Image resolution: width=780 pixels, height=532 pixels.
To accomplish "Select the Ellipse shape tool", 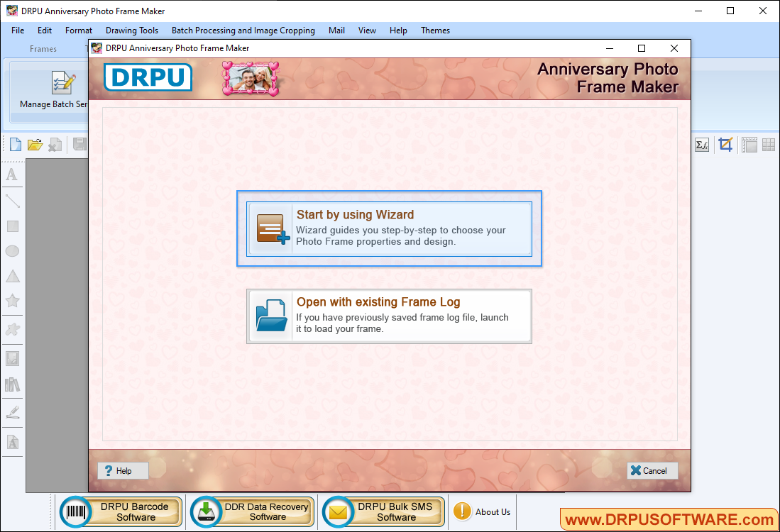I will click(12, 250).
